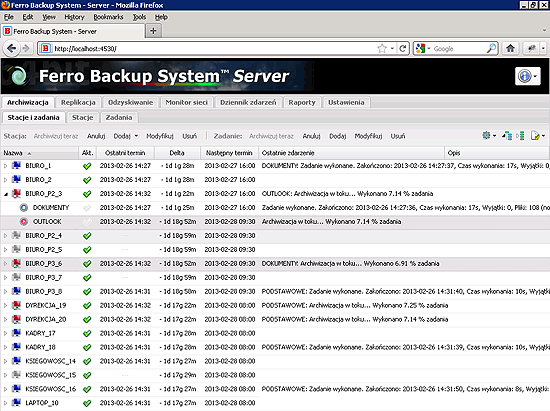Toggle active checkmark for BIURO_P2_3

87,194
